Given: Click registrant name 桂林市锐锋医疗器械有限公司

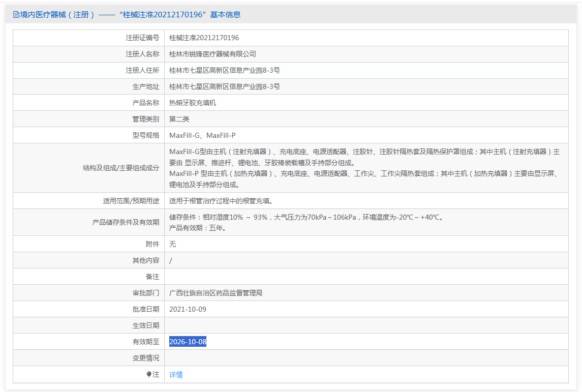Looking at the screenshot, I should tap(212, 54).
